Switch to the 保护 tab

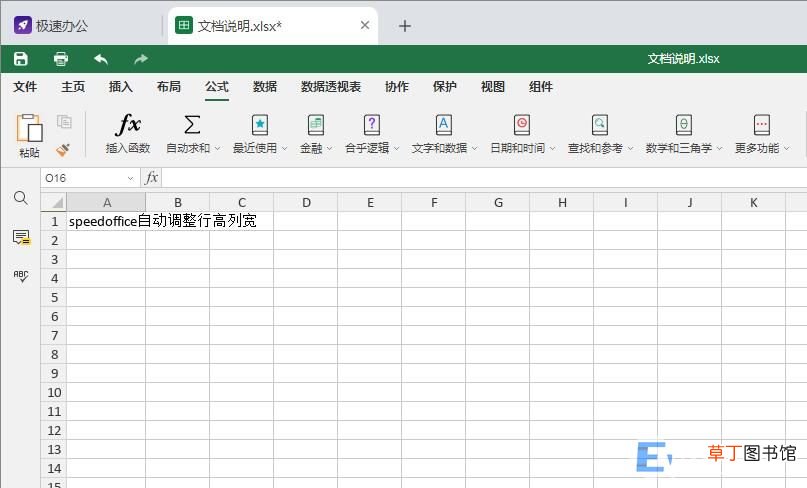click(x=445, y=87)
